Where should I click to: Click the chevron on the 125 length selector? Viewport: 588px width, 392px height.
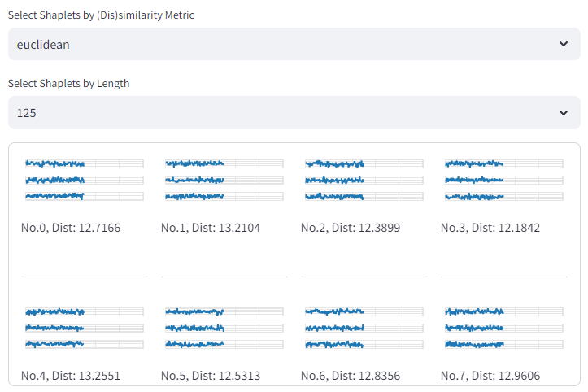click(x=564, y=113)
